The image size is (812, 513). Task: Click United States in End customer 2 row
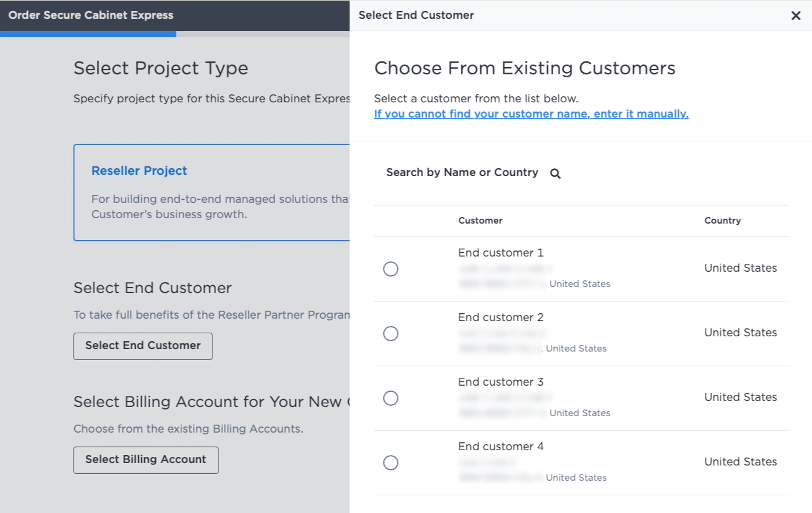[x=741, y=333]
